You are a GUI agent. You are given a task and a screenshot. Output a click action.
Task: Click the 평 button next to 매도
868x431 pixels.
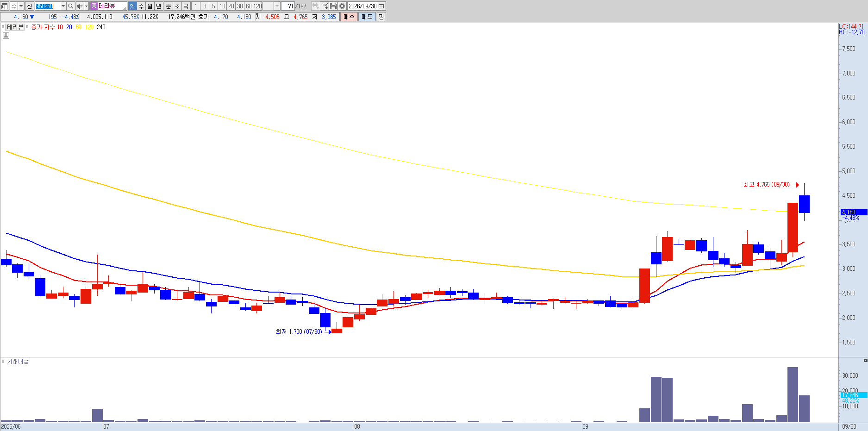pos(381,17)
